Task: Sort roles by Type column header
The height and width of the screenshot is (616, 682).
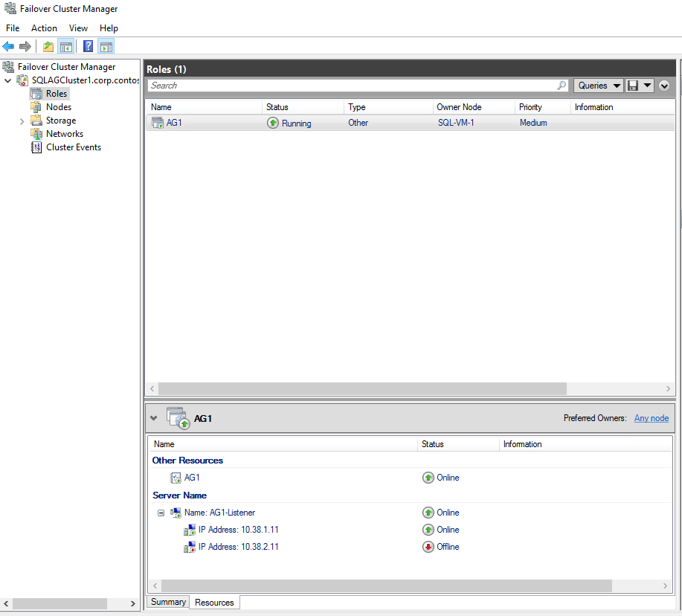Action: (x=388, y=107)
